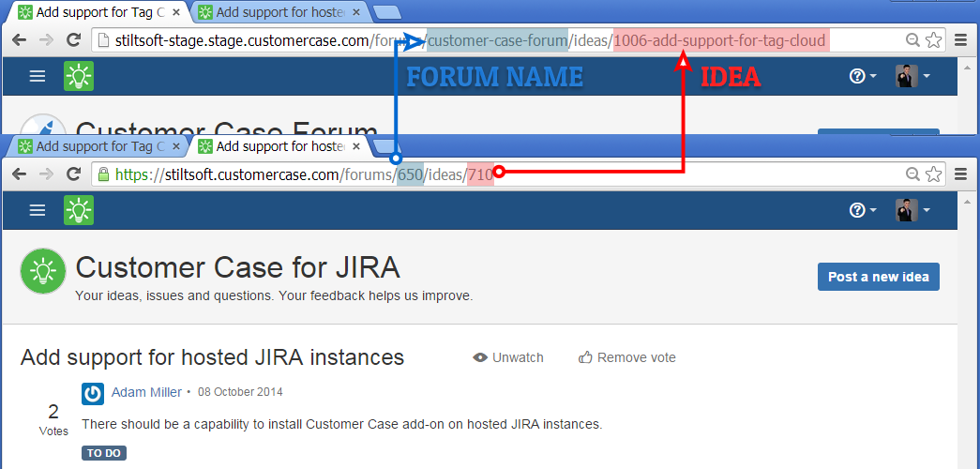Open user avatar menu in lower window
This screenshot has width=980, height=469.
pyautogui.click(x=912, y=210)
